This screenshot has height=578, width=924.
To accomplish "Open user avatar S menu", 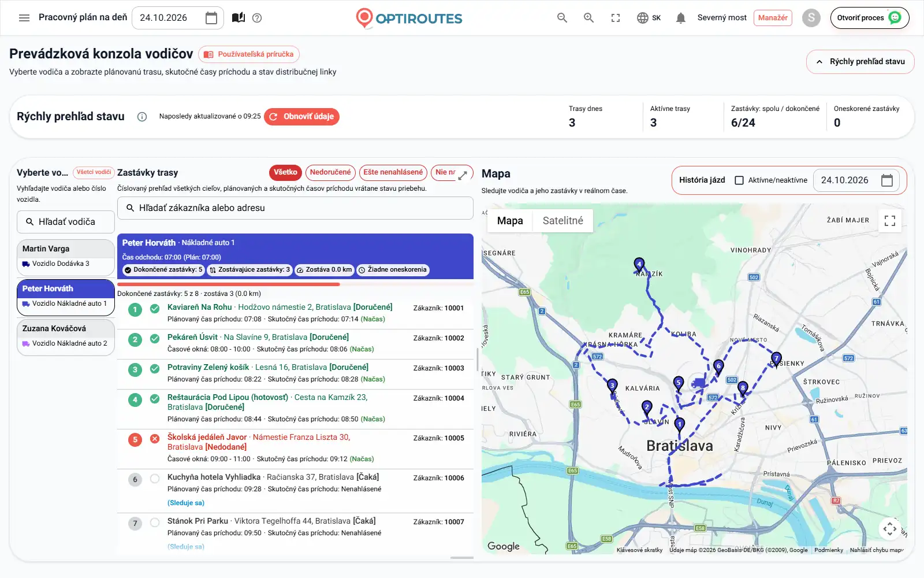I will tap(811, 18).
